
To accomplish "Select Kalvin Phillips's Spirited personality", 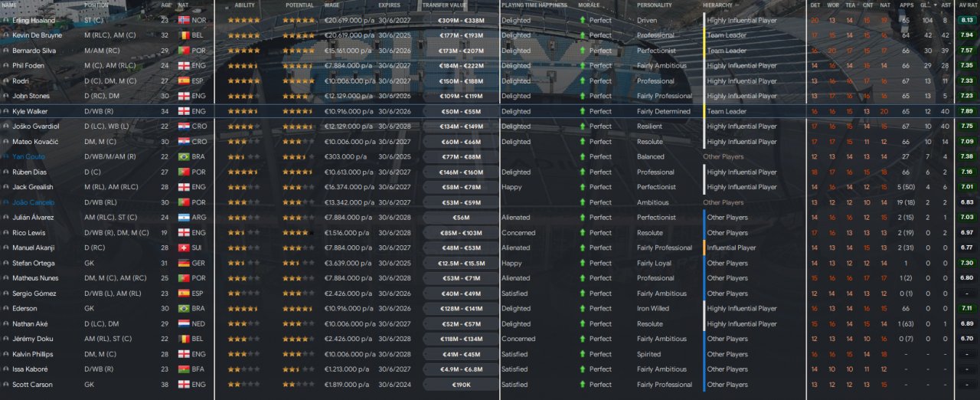I will click(x=648, y=354).
